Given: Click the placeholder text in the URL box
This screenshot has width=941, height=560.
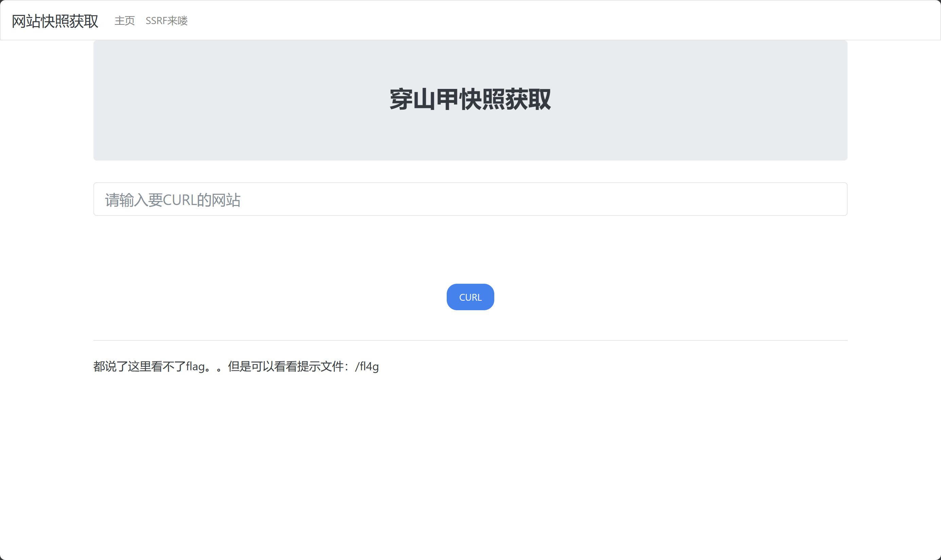Looking at the screenshot, I should point(173,200).
